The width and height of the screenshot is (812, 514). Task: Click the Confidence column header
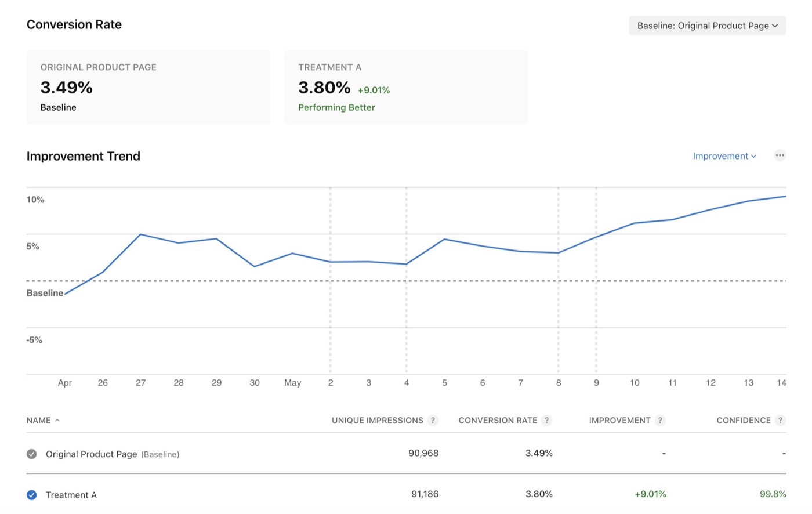point(744,421)
